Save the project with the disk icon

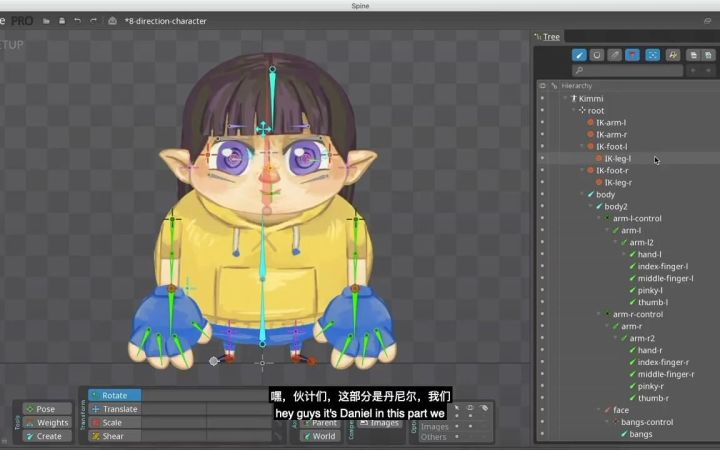coord(62,21)
